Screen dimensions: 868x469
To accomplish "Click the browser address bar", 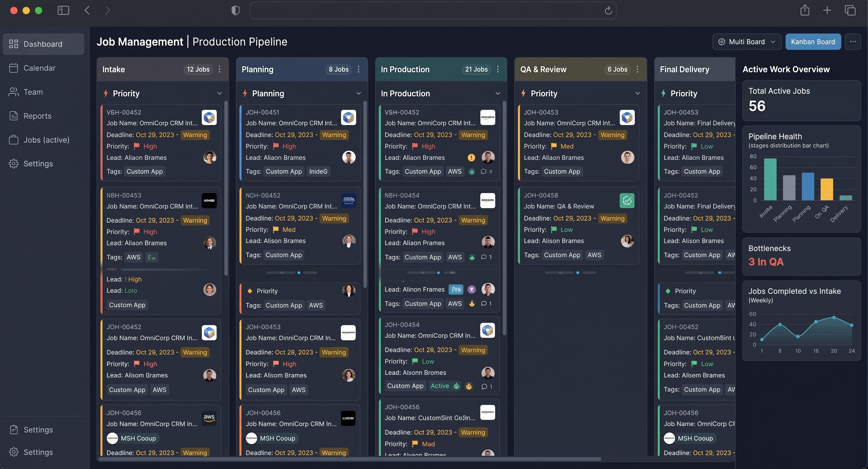I will pos(433,11).
